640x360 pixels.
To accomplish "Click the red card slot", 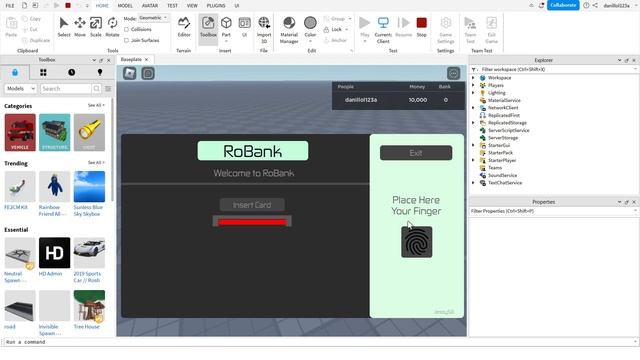I will tap(252, 222).
